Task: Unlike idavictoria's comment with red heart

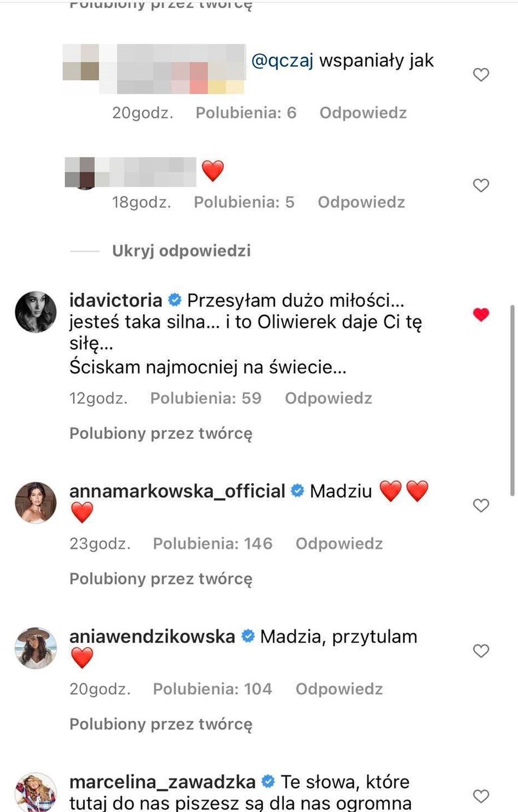Action: [x=481, y=314]
